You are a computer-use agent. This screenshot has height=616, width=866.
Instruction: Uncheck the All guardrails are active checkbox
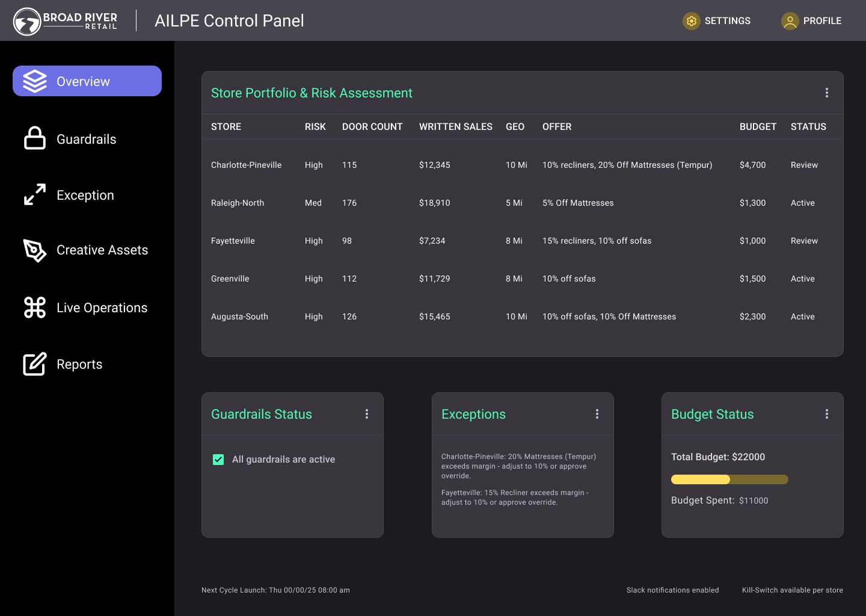pos(218,460)
